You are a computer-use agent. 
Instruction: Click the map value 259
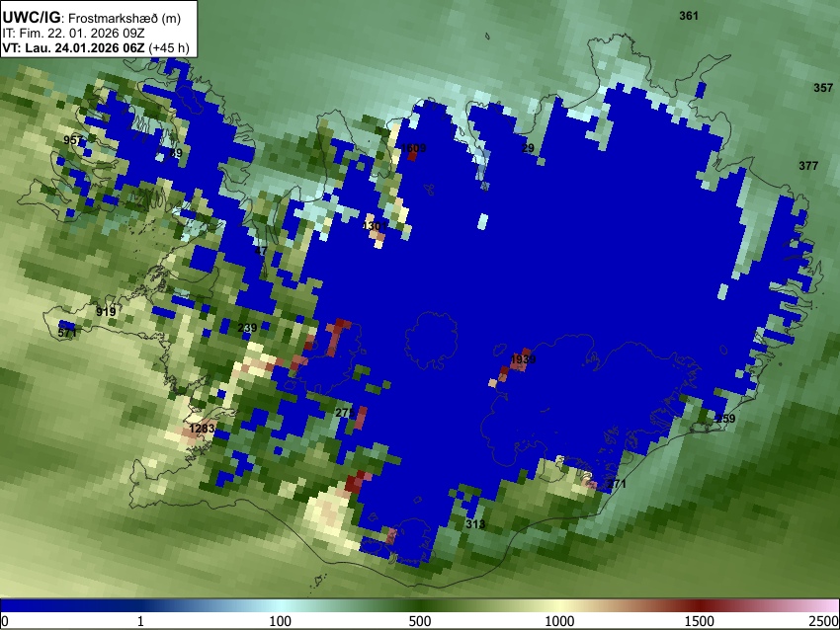[725, 419]
